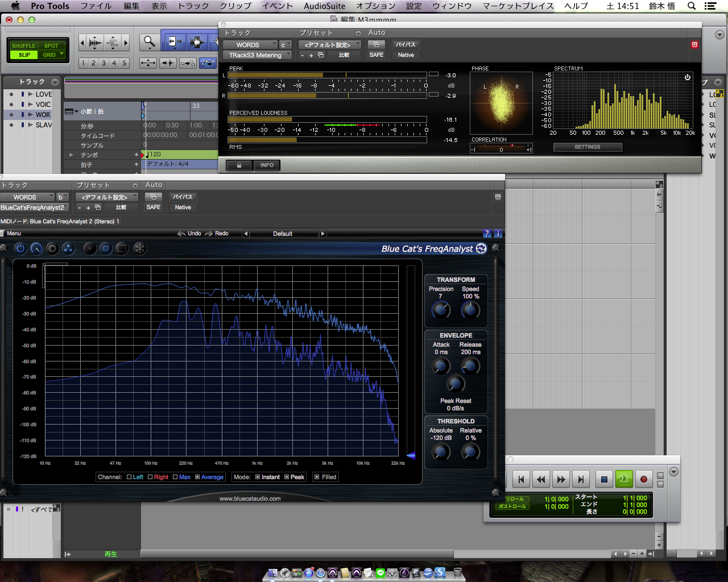Click SETTINGS button in T-RackS Metering
728x582 pixels.
pyautogui.click(x=588, y=147)
